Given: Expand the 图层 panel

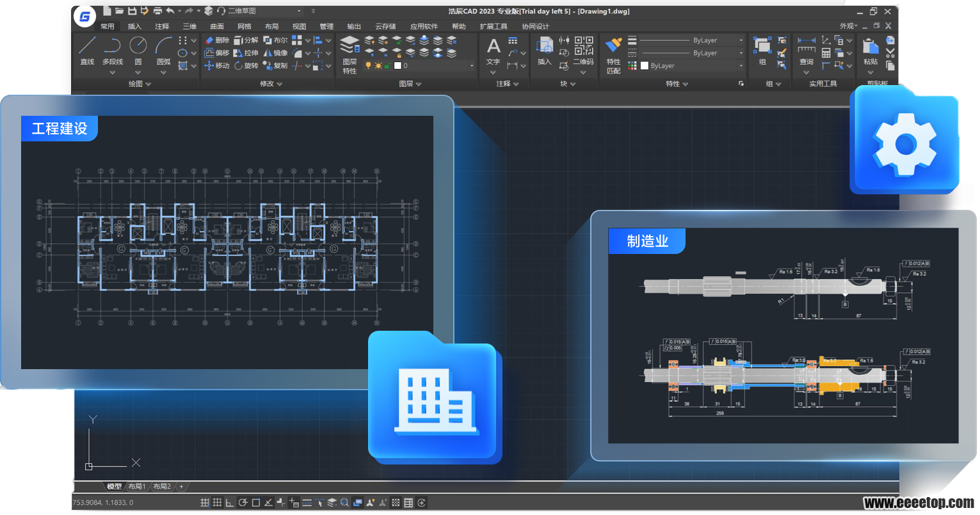Looking at the screenshot, I should 410,84.
